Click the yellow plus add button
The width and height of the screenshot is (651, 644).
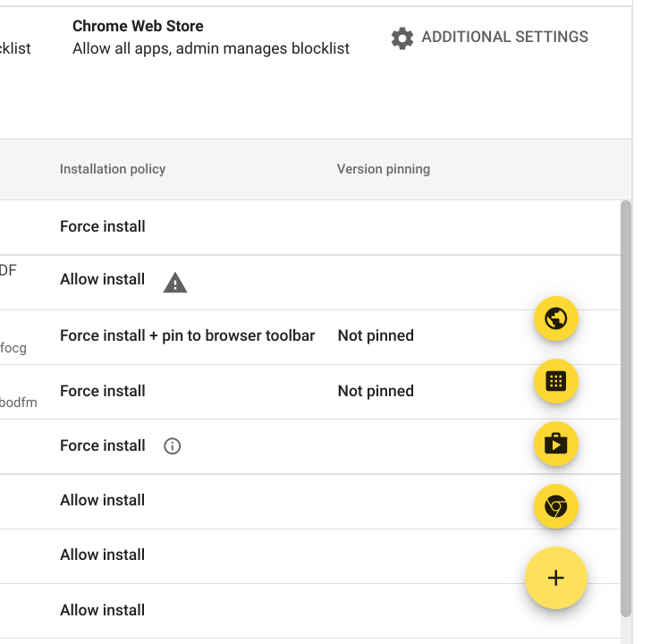(555, 578)
